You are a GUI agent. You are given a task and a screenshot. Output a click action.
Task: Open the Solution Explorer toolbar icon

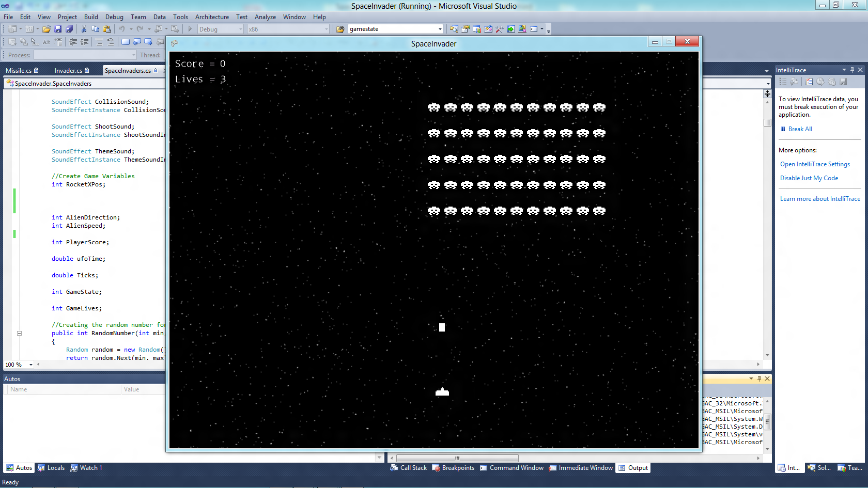[x=454, y=29]
